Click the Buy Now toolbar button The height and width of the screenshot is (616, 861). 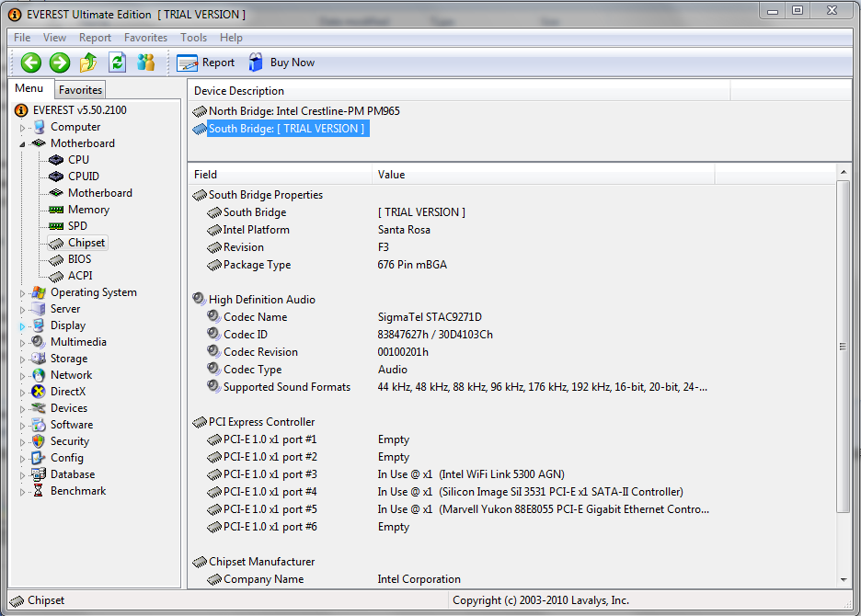(281, 63)
